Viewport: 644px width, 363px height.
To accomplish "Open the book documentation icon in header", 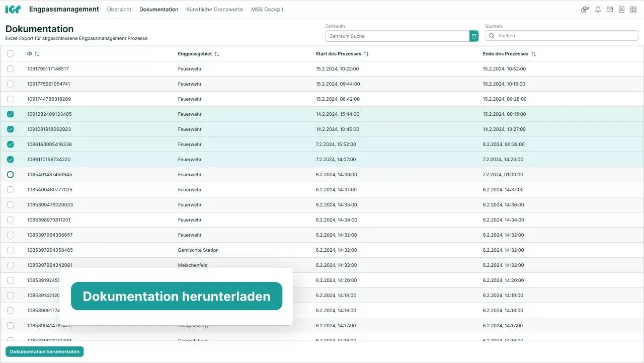I will (621, 9).
